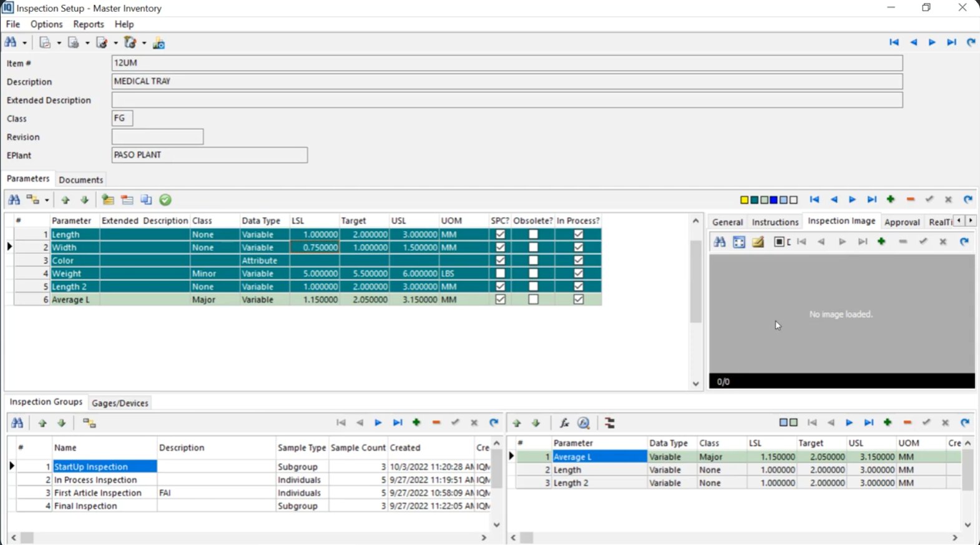Expand the dropdown next to the Parameters tree-view icon
The image size is (980, 545).
coord(47,200)
